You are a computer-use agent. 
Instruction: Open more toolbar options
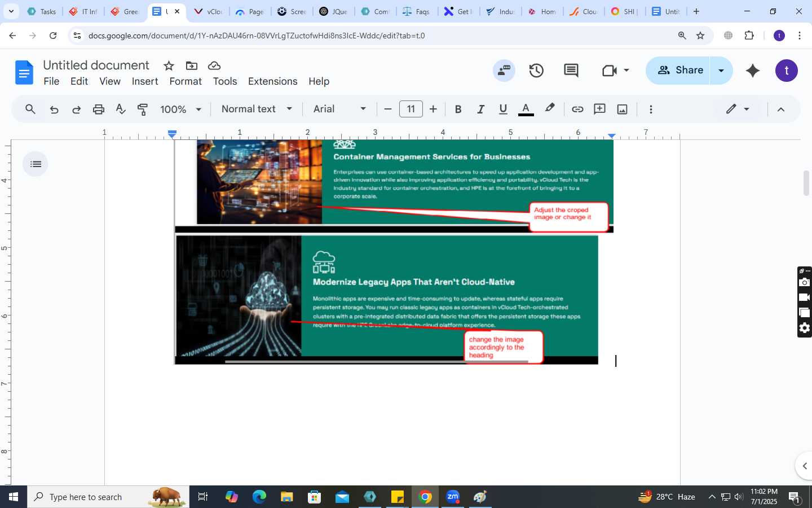point(651,109)
